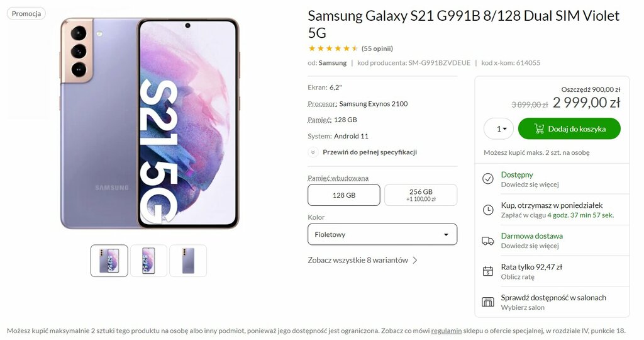Viewport: 644px width, 340px height.
Task: Click the chevron beside Zobacz wszystkie 8 wariantów
Action: coord(415,260)
